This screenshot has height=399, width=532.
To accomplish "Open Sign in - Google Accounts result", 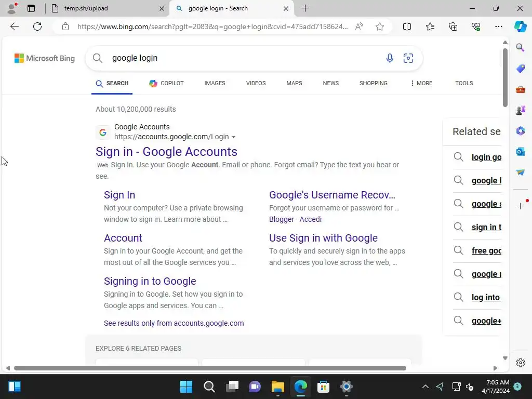I will coord(166,152).
